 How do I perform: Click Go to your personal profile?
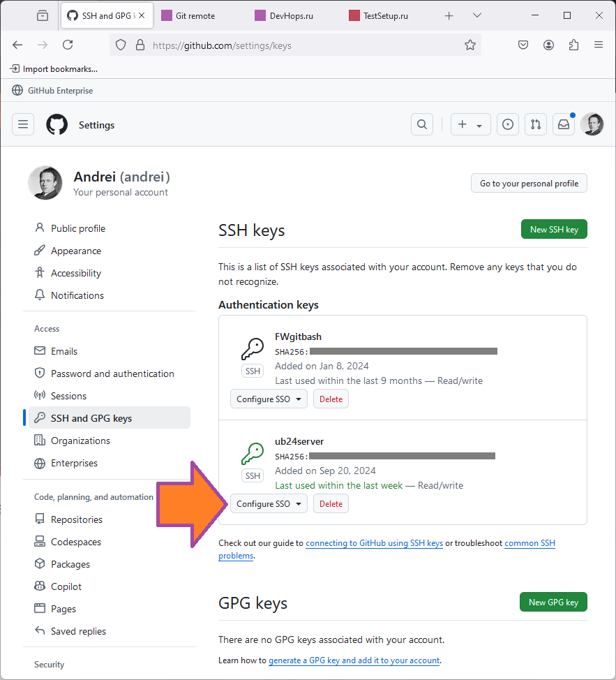[529, 184]
